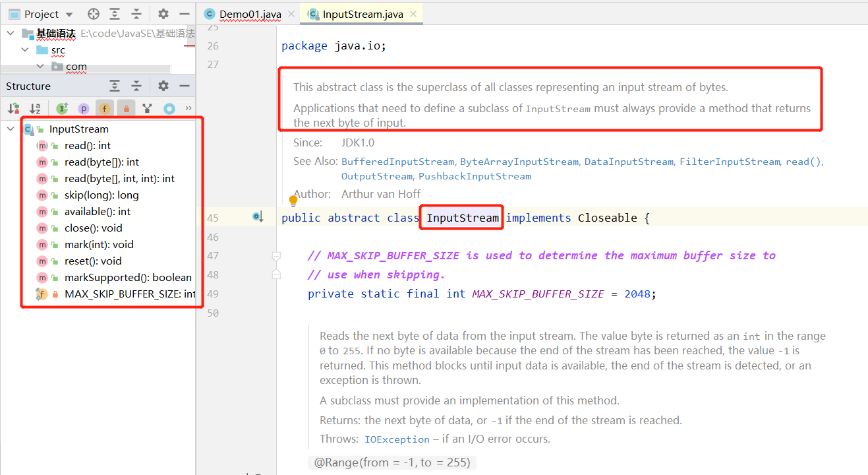Collapse the 基础语法 project root node

click(x=11, y=33)
